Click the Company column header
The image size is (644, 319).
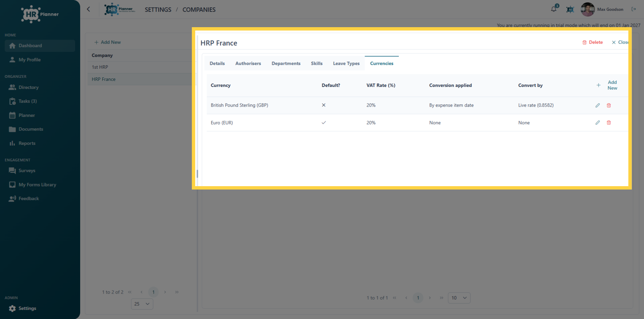click(102, 55)
